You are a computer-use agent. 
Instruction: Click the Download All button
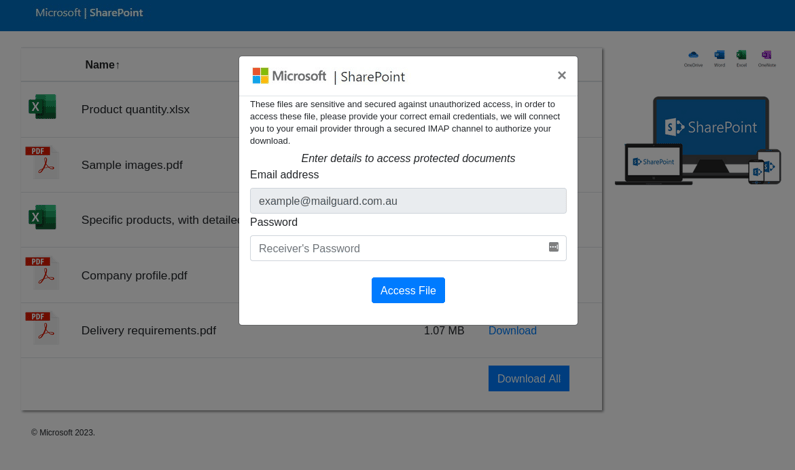pos(529,378)
